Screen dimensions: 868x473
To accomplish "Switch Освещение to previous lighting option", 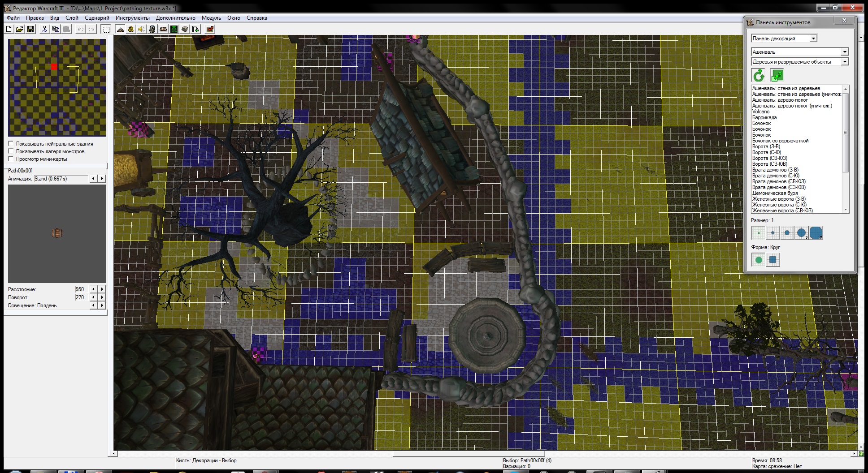I will pos(93,305).
